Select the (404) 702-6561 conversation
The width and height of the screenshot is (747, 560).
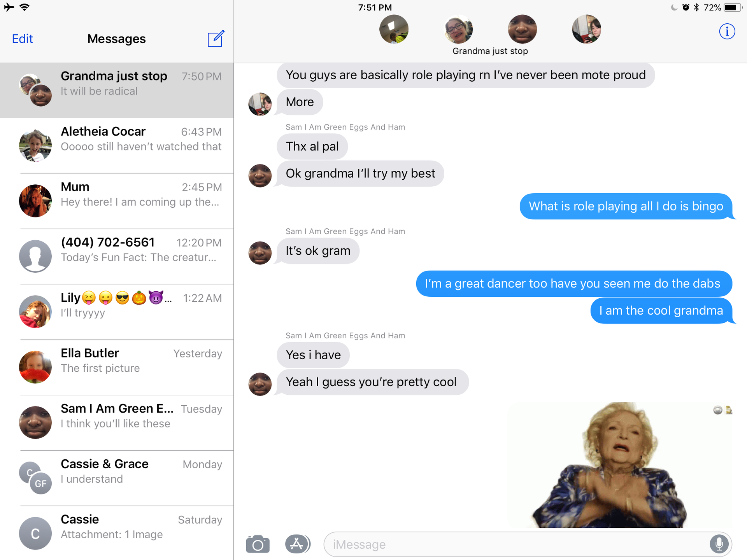coord(117,257)
